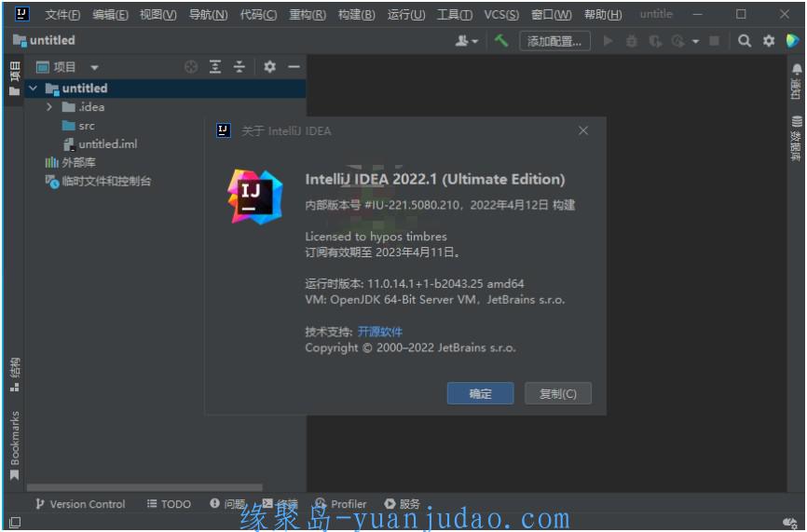Image resolution: width=807 pixels, height=532 pixels.
Task: Click the green Build Project hammer icon
Action: coord(501,41)
